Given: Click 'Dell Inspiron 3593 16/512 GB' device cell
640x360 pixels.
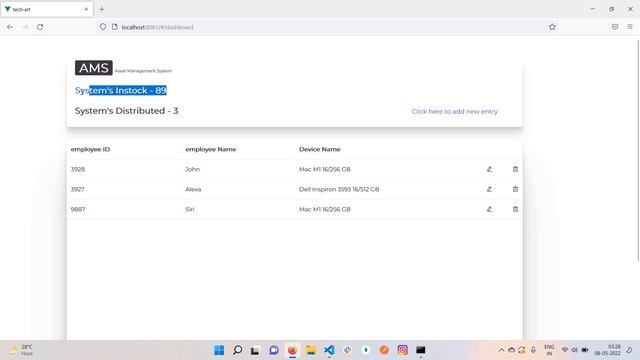Looking at the screenshot, I should coord(339,189).
